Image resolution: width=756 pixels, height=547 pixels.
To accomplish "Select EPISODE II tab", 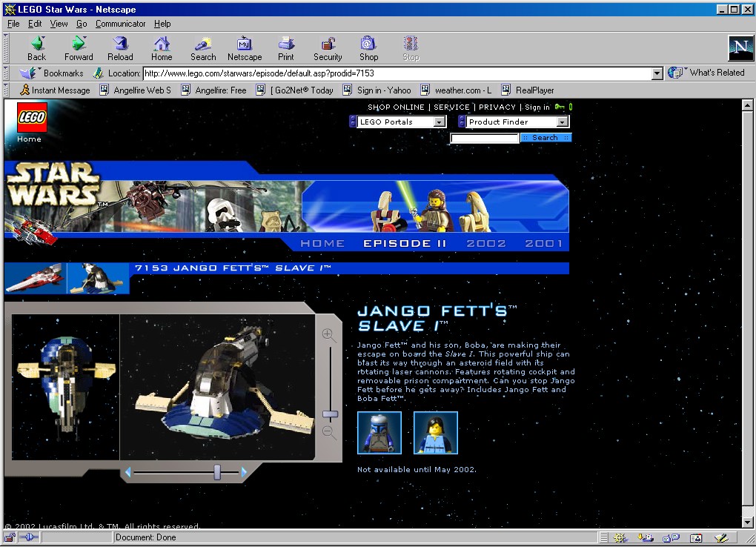I will click(405, 244).
